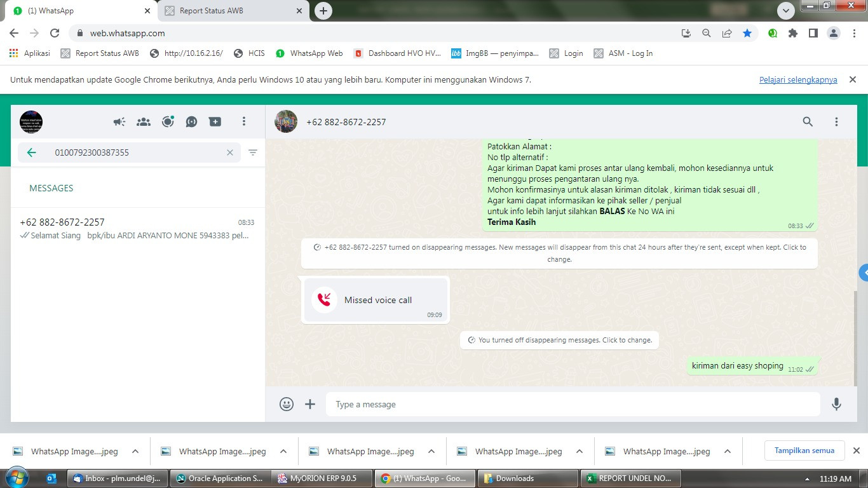The height and width of the screenshot is (488, 868).
Task: Reload the current page
Action: [55, 33]
